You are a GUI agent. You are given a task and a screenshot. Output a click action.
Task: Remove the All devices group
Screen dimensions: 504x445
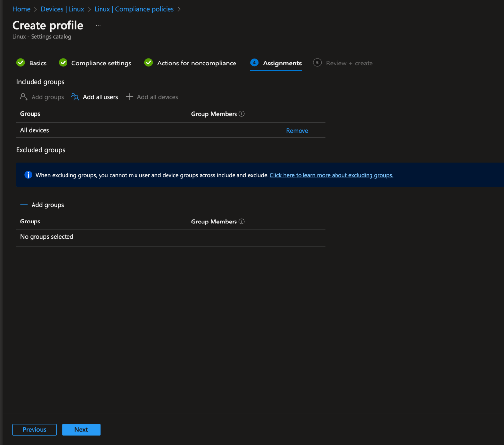point(297,131)
